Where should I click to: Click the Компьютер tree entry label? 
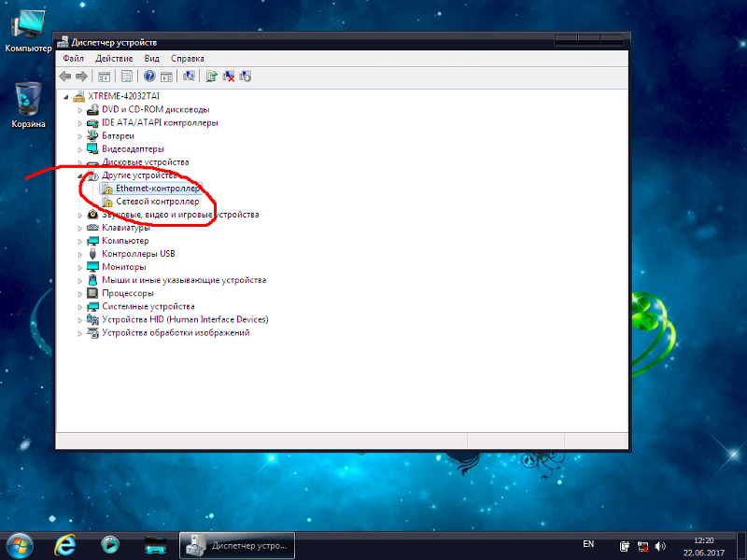tap(125, 241)
